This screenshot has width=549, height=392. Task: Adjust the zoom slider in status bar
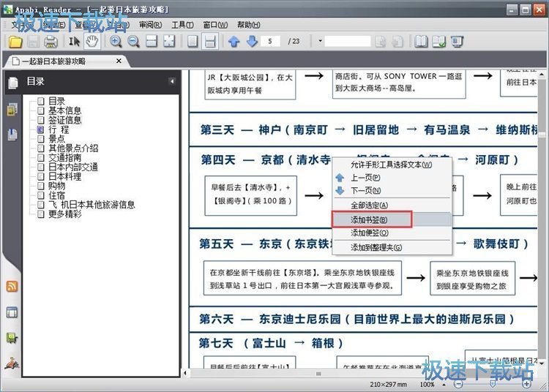[x=493, y=384]
